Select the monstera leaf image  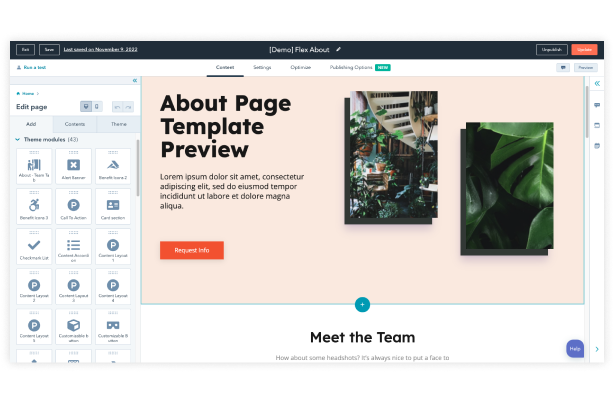pyautogui.click(x=509, y=186)
